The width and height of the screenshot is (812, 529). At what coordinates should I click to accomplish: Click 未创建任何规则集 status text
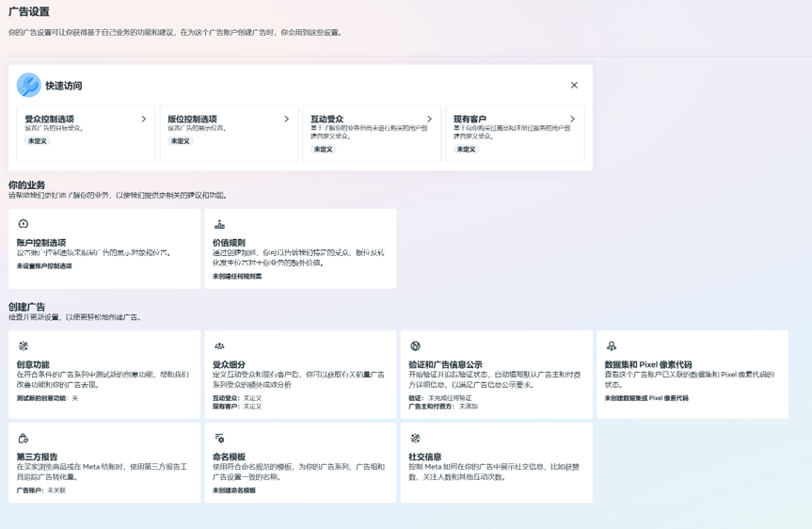coord(237,276)
